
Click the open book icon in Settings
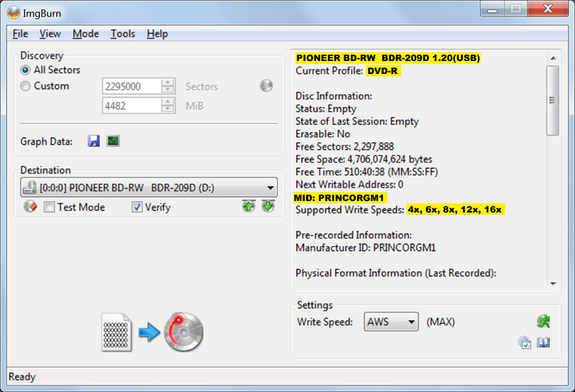[x=543, y=342]
